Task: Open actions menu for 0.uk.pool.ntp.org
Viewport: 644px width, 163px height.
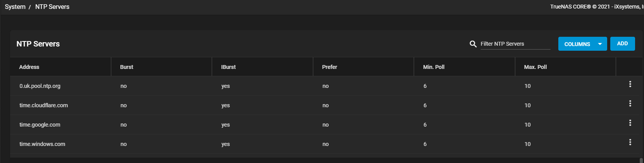Action: point(630,84)
